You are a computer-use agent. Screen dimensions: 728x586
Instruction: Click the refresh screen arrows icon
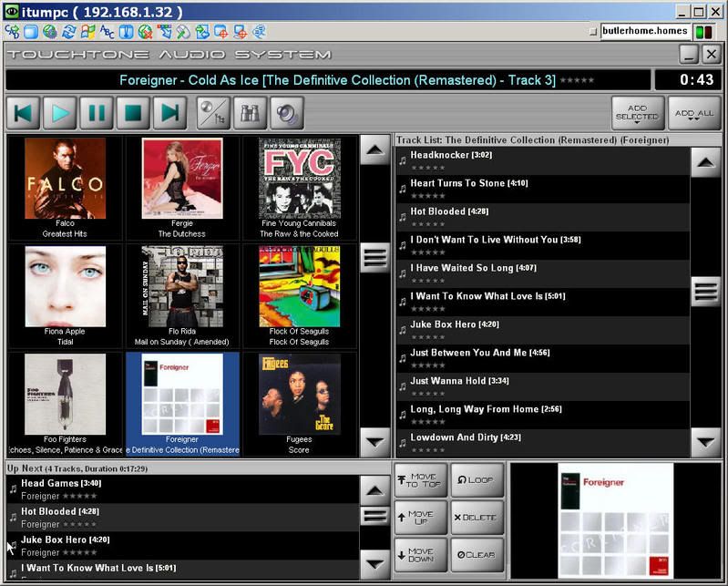click(x=69, y=31)
